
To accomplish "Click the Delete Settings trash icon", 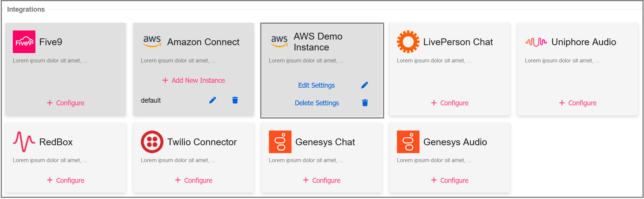I will point(365,103).
